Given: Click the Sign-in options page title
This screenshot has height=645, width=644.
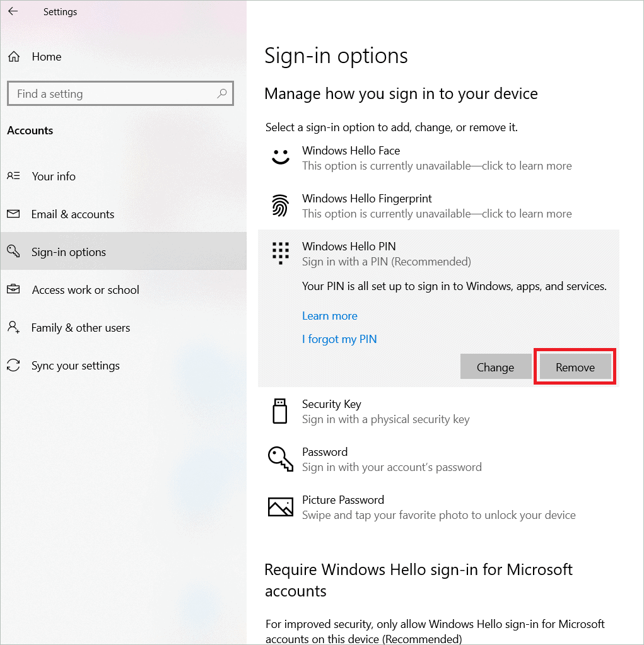Looking at the screenshot, I should [336, 55].
